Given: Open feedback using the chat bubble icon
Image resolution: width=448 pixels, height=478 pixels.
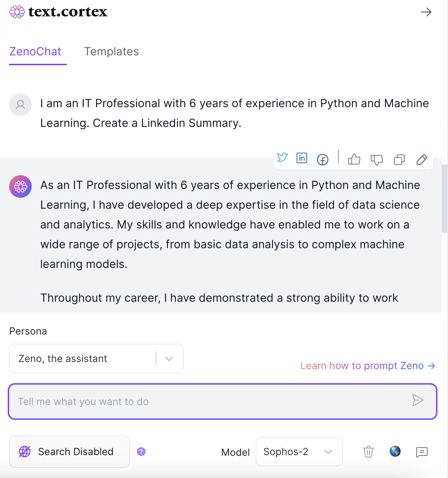Looking at the screenshot, I should click(x=421, y=452).
